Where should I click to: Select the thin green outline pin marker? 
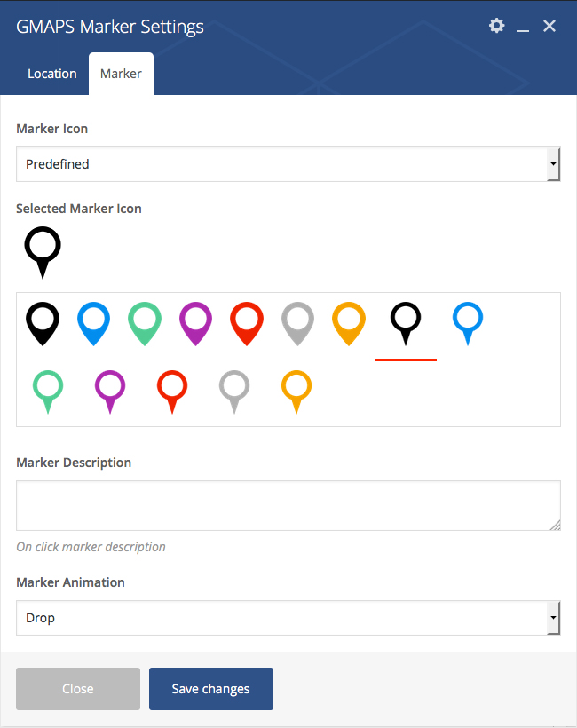48,392
